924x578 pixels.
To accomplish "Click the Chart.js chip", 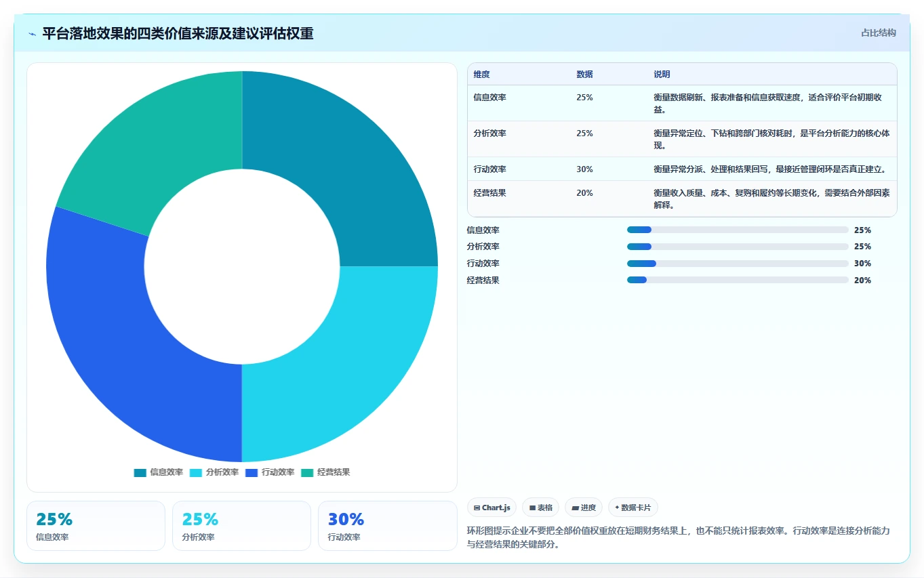I will click(x=492, y=508).
